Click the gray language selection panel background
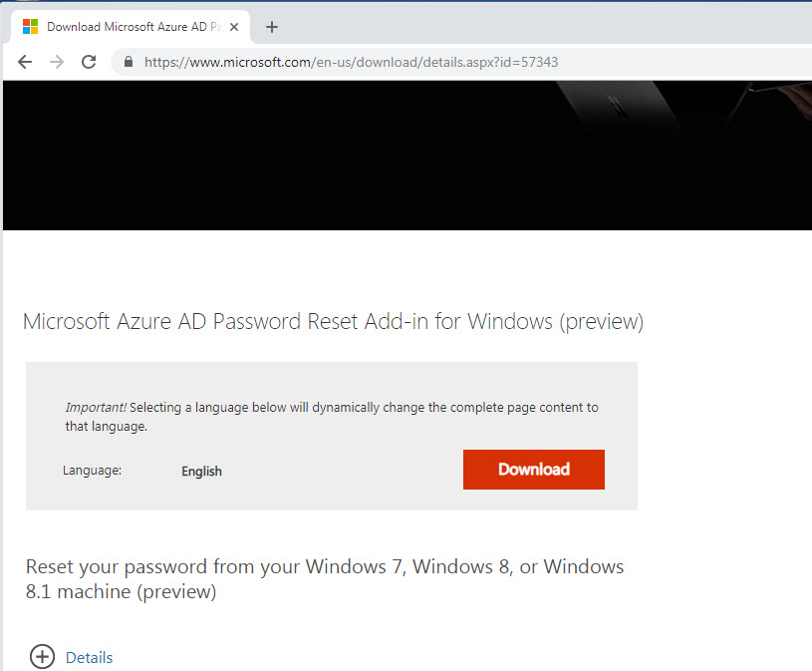Viewport: 812px width, 671px height. (x=332, y=495)
